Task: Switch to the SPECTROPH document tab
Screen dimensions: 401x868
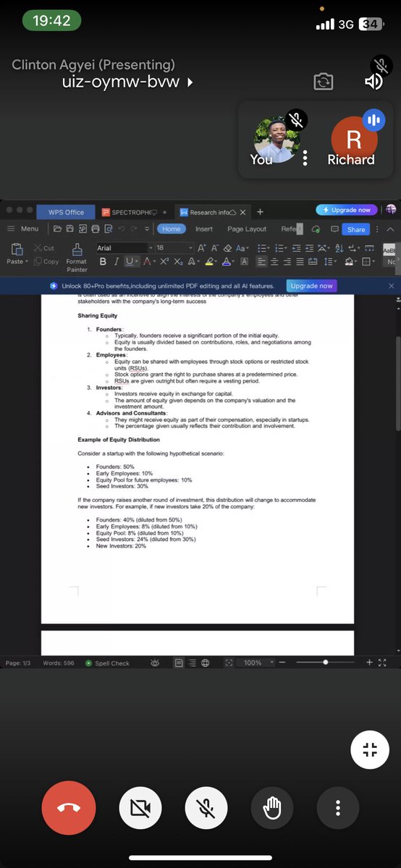Action: pyautogui.click(x=134, y=212)
